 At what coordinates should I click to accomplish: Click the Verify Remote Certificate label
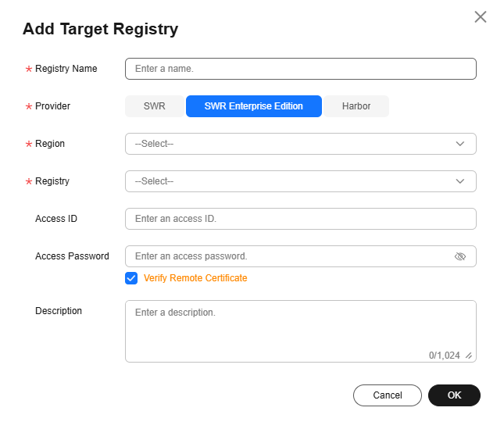click(195, 278)
